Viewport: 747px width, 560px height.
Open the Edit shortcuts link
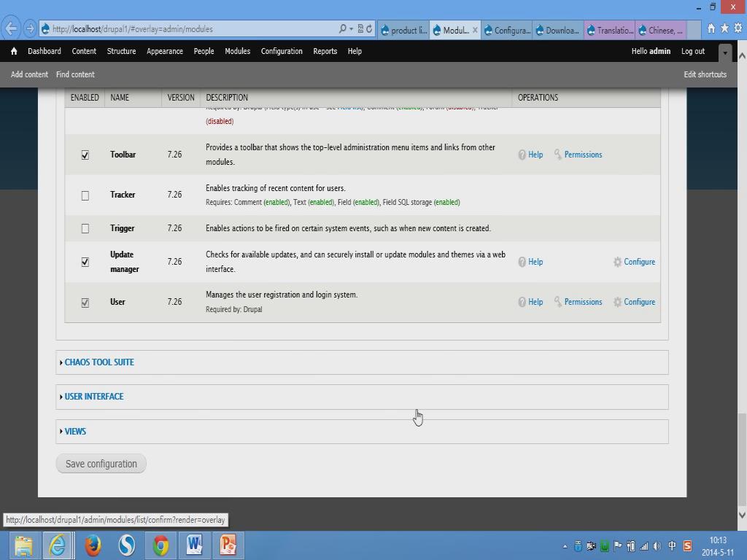coord(705,74)
